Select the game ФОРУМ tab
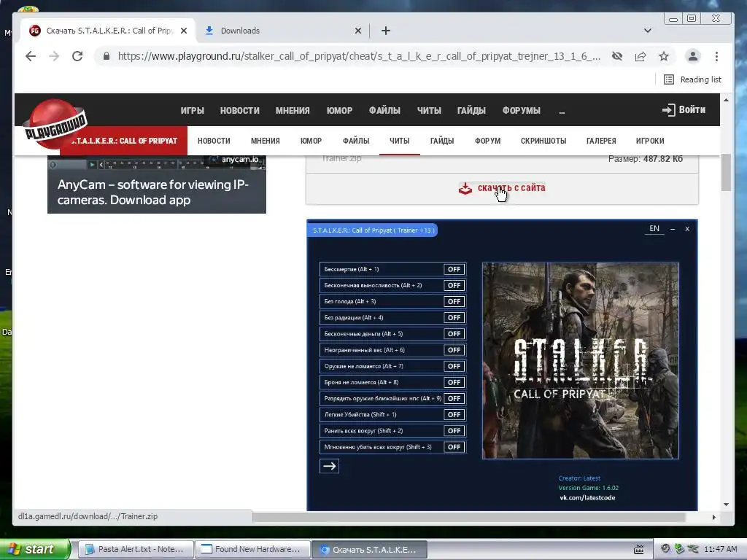Image resolution: width=747 pixels, height=560 pixels. coord(487,141)
